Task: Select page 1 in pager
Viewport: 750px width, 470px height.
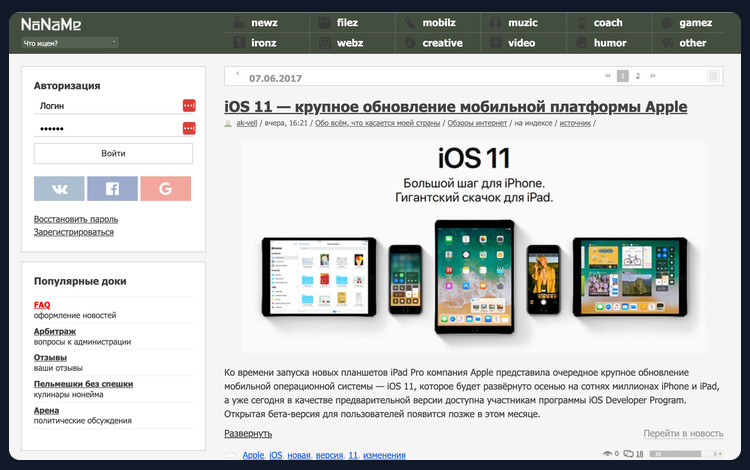Action: pyautogui.click(x=623, y=76)
